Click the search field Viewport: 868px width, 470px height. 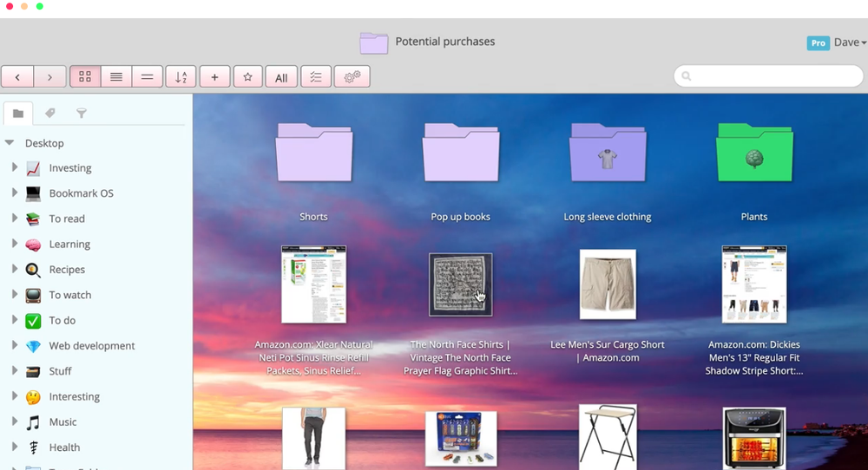(768, 76)
